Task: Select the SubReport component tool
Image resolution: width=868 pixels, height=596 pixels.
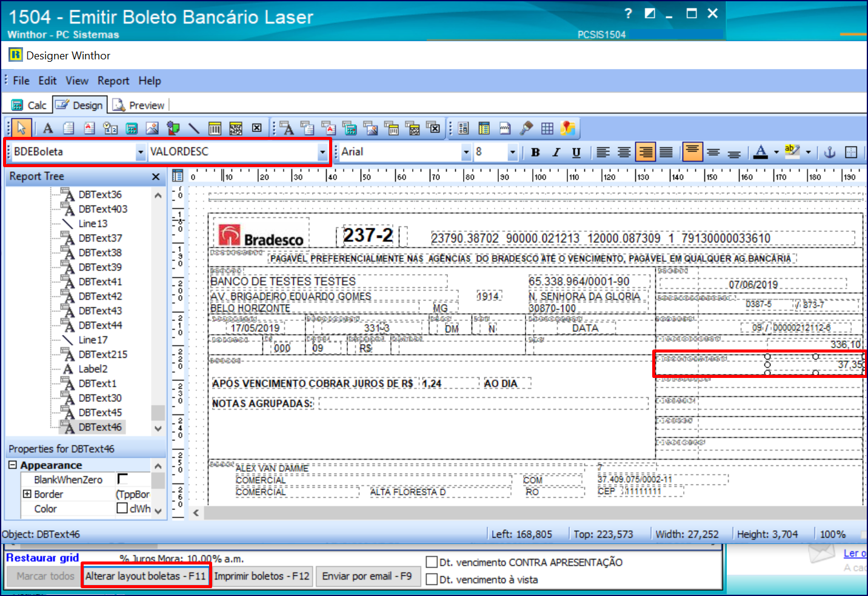Action: 484,128
